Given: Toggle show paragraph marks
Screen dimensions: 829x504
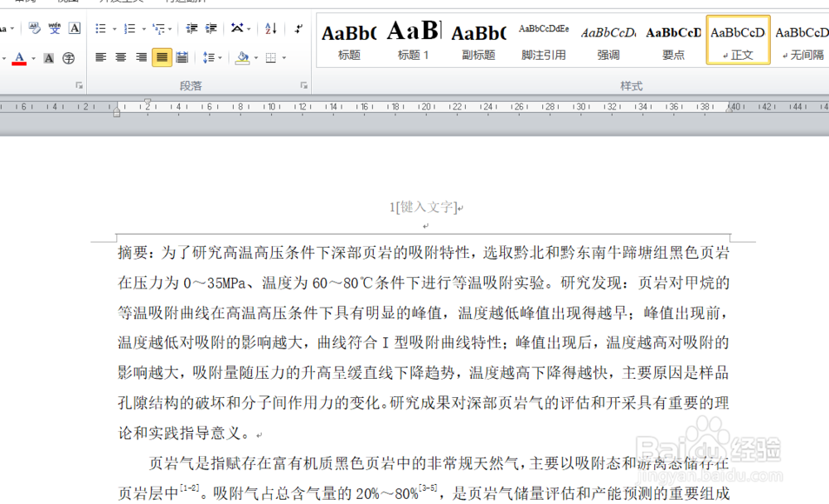Looking at the screenshot, I should pyautogui.click(x=298, y=28).
